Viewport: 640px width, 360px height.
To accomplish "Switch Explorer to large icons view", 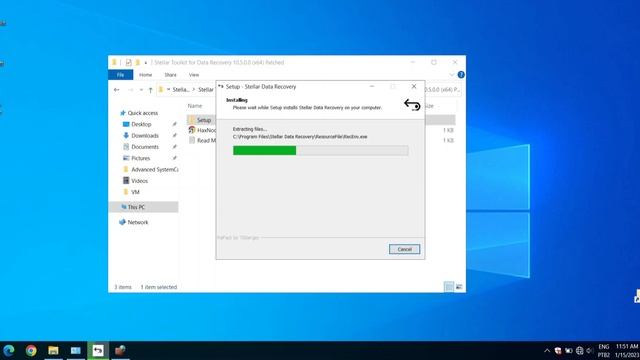I will pyautogui.click(x=459, y=287).
